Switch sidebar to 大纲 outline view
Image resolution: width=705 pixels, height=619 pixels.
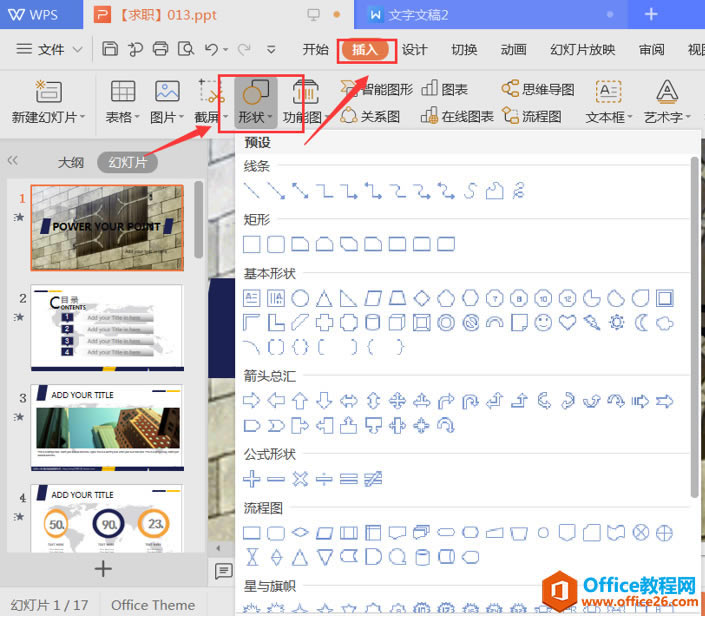[x=70, y=162]
